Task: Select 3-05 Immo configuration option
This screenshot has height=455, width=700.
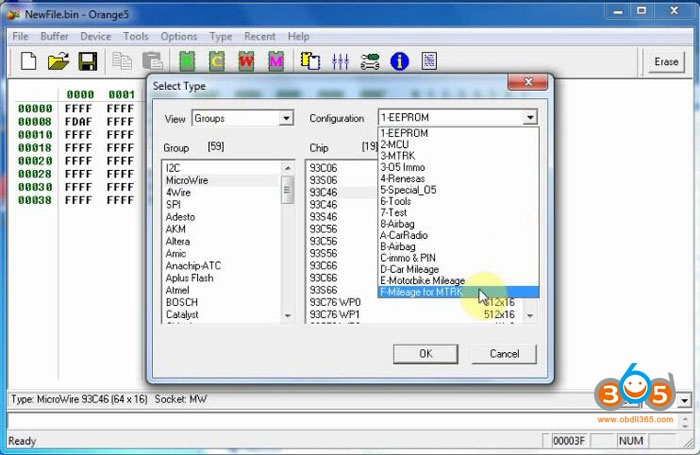Action: point(458,167)
